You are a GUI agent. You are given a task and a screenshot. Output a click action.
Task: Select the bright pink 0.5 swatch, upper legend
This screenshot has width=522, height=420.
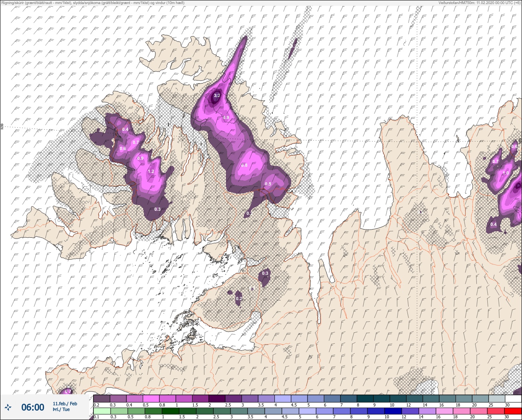click(151, 398)
